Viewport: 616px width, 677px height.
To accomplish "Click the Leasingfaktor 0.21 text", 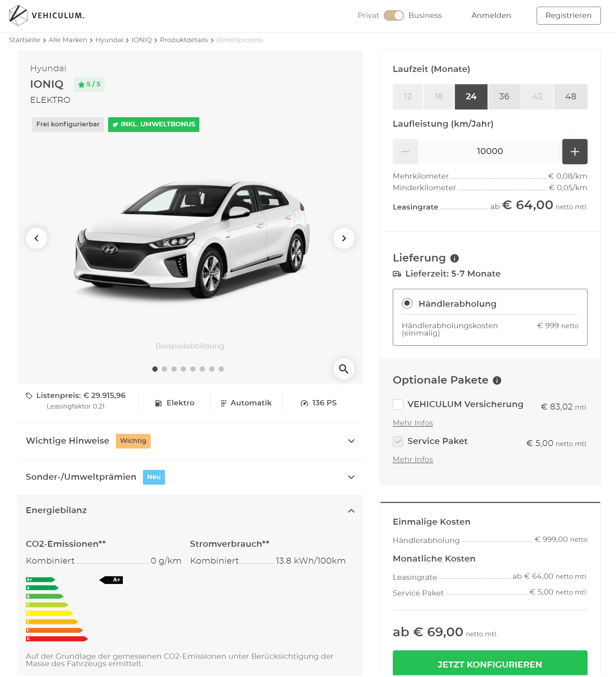I will coord(75,406).
